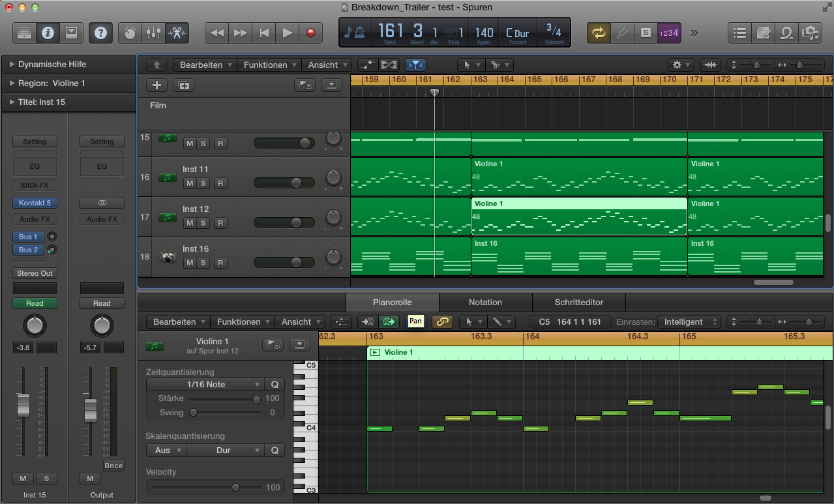This screenshot has width=834, height=504.
Task: Mute the Inst 12 track
Action: click(190, 223)
